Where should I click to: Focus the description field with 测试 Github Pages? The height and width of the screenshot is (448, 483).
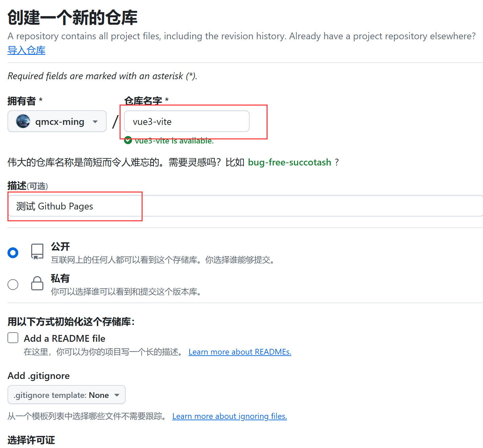tap(245, 206)
